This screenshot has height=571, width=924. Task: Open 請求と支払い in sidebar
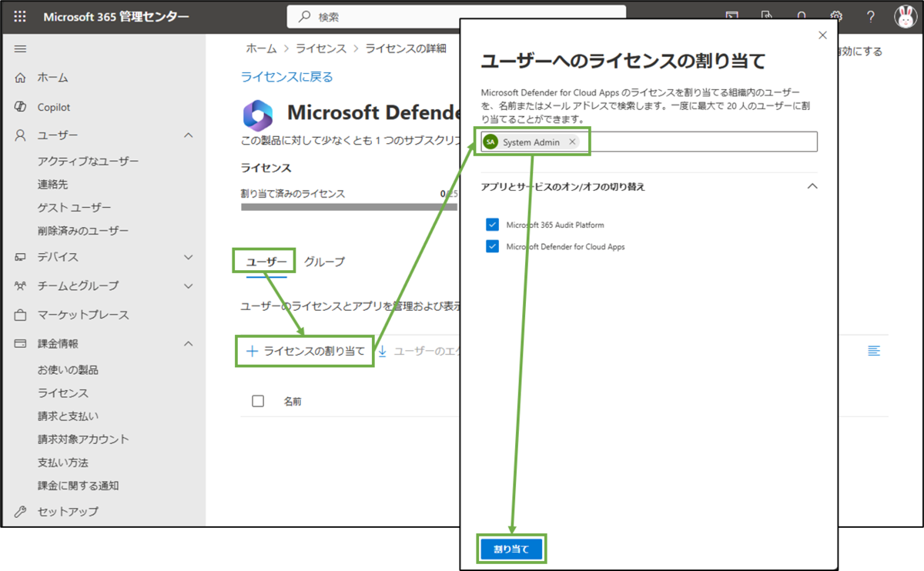68,416
